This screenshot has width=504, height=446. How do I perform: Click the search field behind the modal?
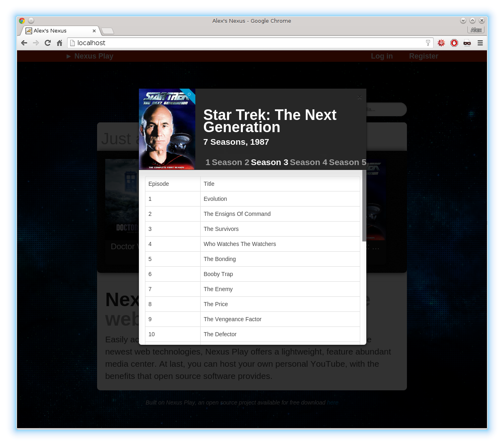(x=386, y=109)
